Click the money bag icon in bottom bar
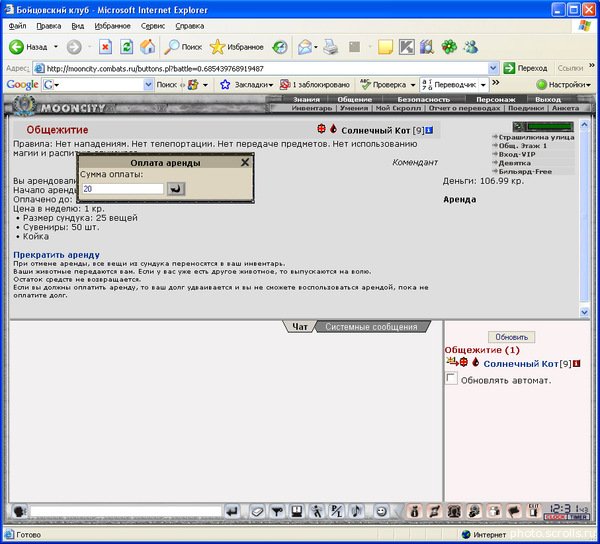This screenshot has height=544, width=600. pyautogui.click(x=414, y=511)
